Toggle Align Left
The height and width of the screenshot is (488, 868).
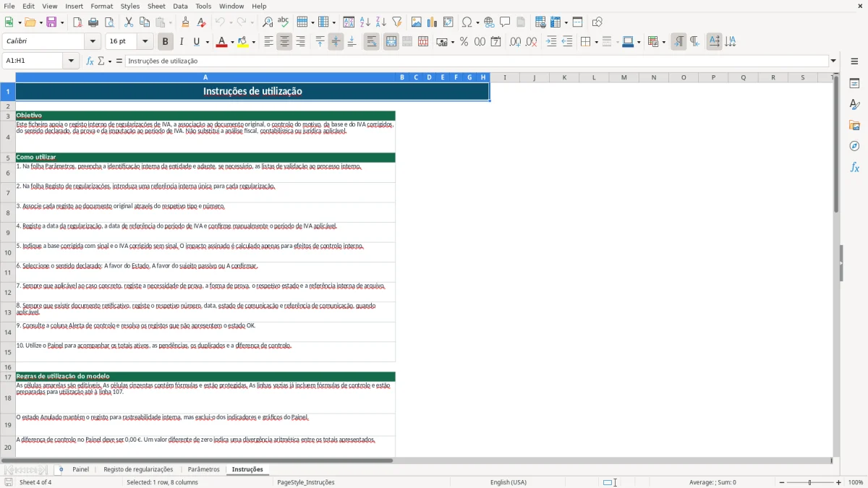[x=268, y=42]
